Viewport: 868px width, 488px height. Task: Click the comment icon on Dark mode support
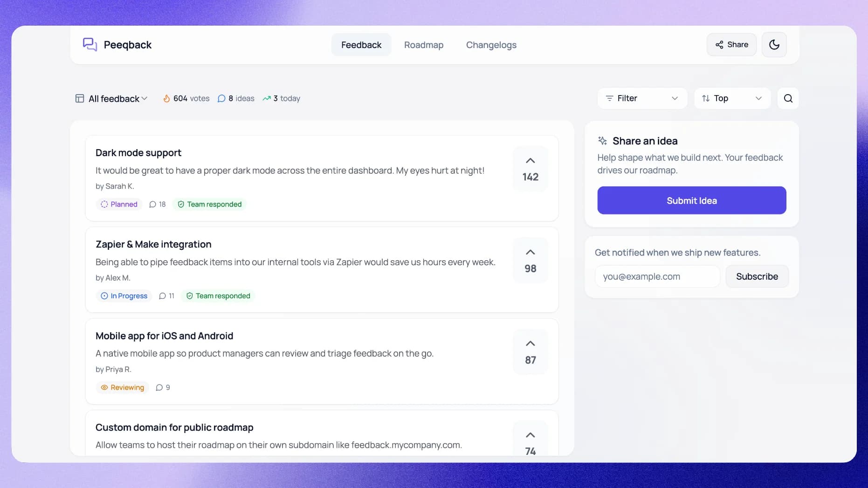[152, 204]
